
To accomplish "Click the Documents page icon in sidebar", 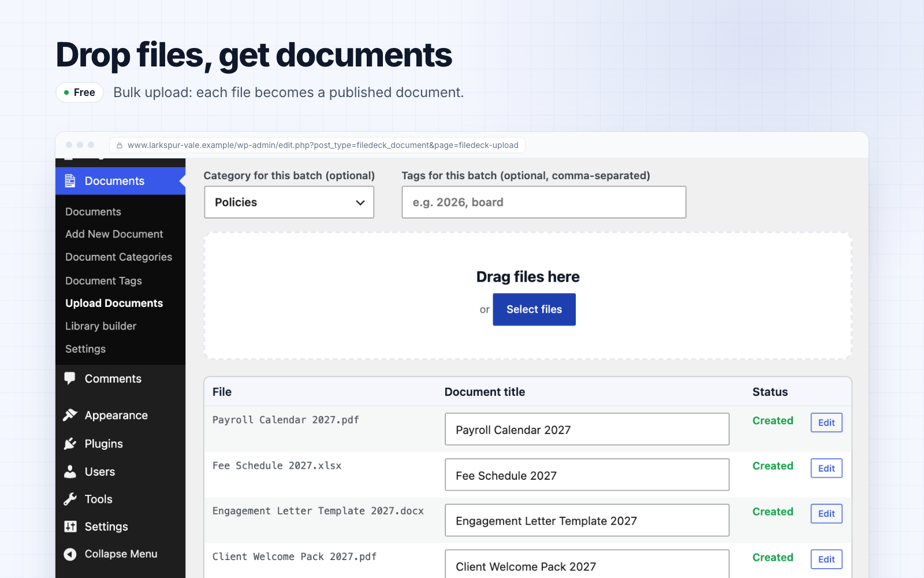I will click(x=70, y=181).
